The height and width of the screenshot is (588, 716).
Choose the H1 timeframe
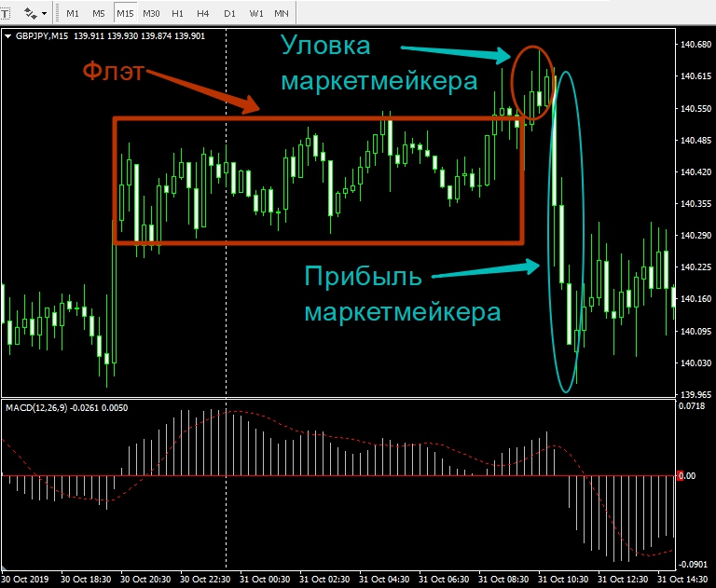tap(178, 13)
